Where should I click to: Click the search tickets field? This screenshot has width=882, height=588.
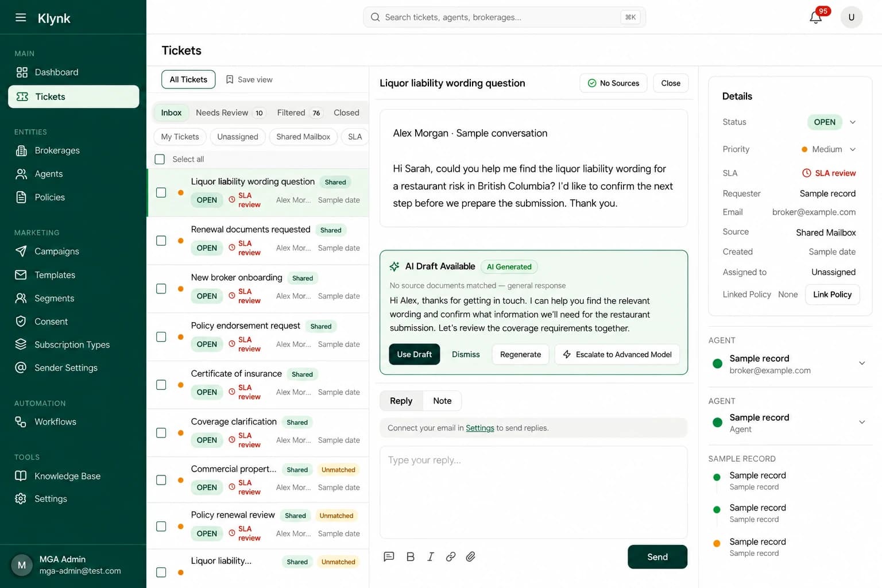coord(504,17)
